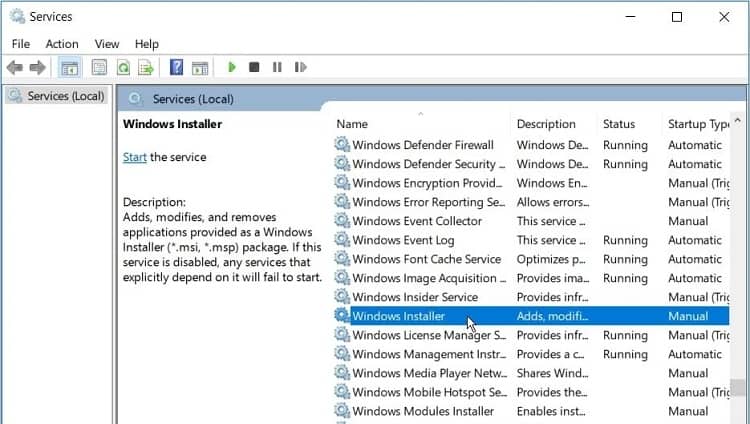Select Windows Management Instrumentation service row
Screen dimensions: 750x424
coord(531,354)
